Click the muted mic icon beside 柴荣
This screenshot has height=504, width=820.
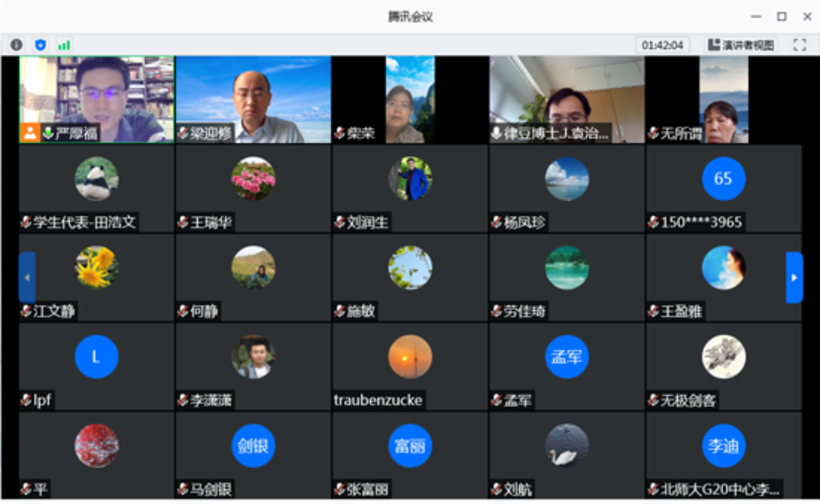point(340,133)
